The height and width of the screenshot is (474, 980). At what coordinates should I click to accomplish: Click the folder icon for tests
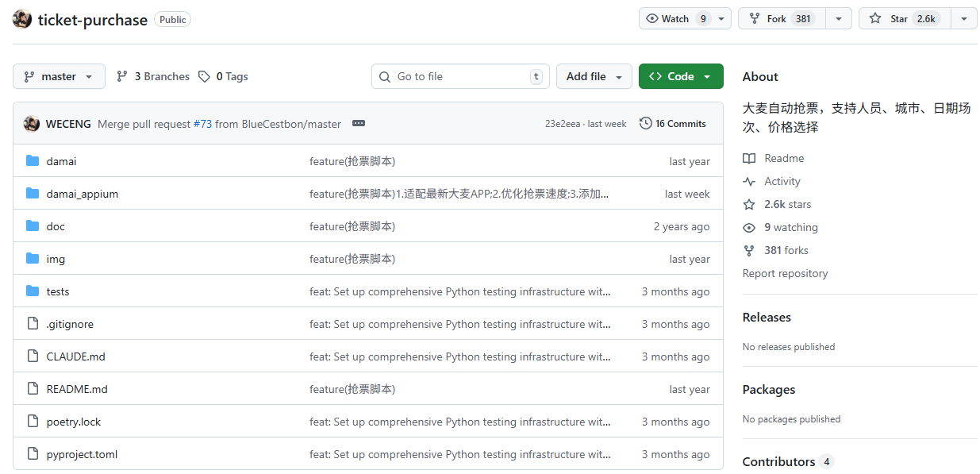33,291
